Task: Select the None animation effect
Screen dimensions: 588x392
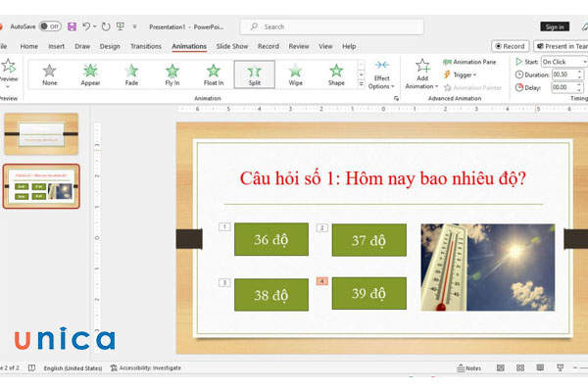Action: point(50,74)
